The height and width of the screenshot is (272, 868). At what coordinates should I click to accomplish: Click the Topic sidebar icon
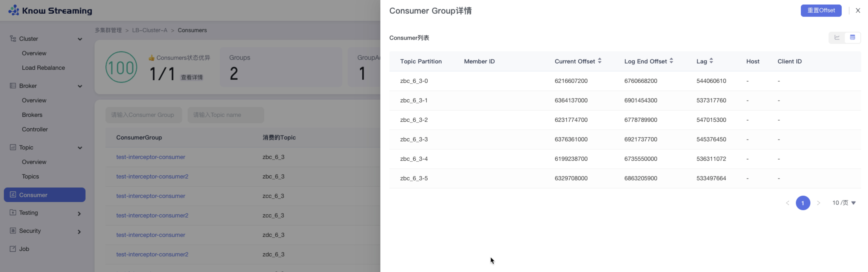pos(13,147)
